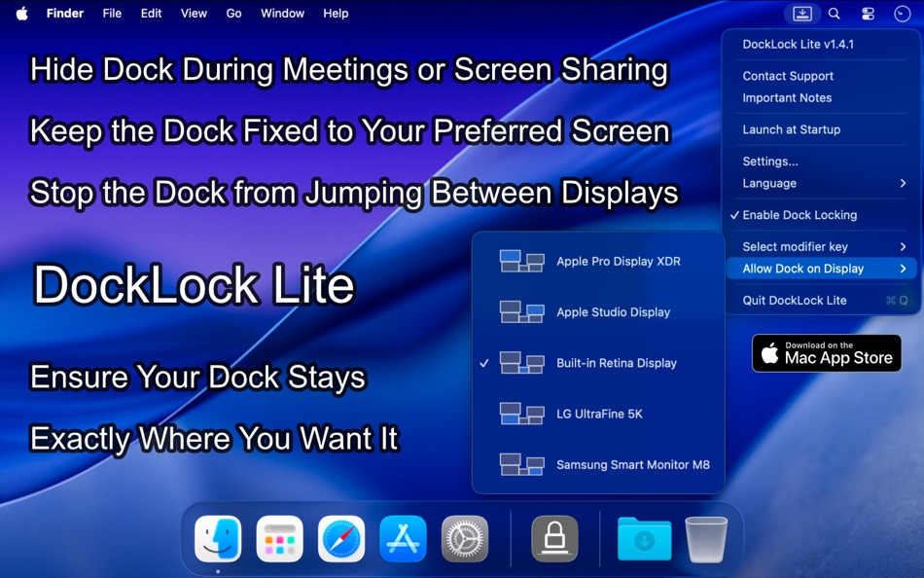Click the Apple Pro Display XDR arrangement icon

tap(521, 262)
